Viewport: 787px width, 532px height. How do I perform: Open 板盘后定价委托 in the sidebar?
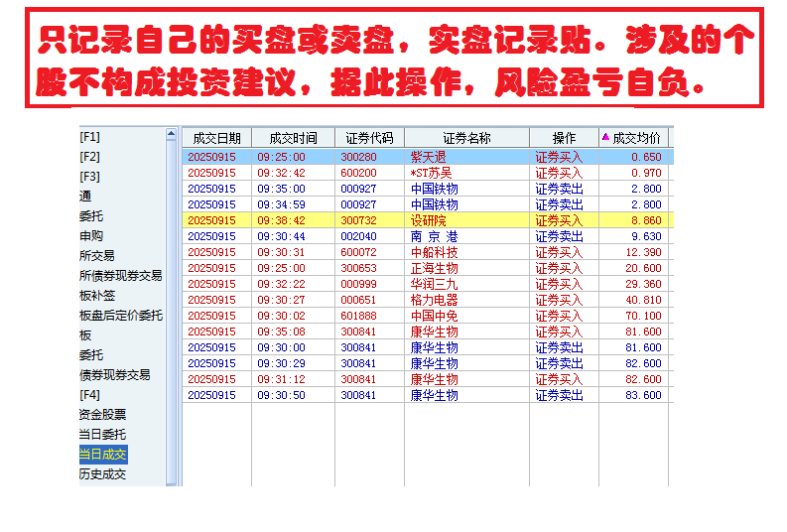point(121,316)
